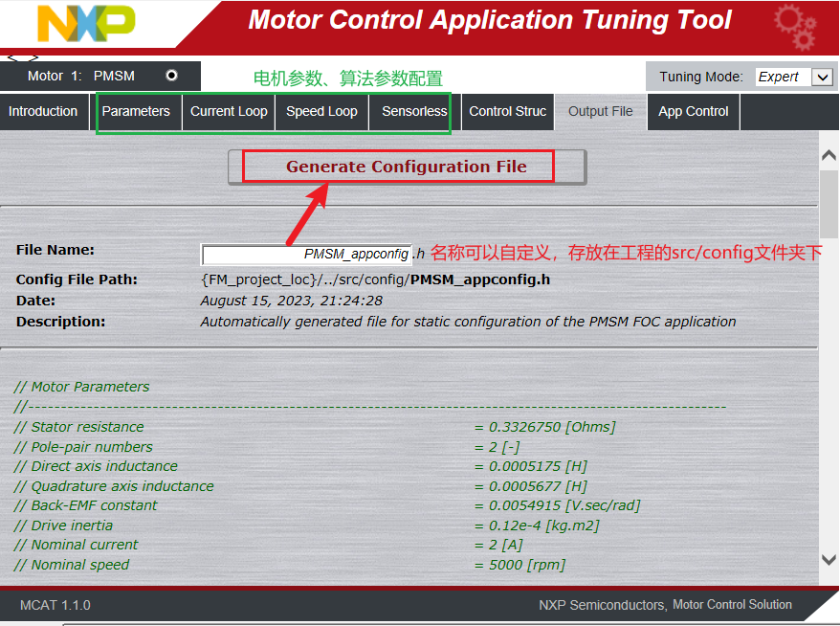Click the '// Stator resistance' label
This screenshot has width=840, height=626.
pyautogui.click(x=78, y=427)
